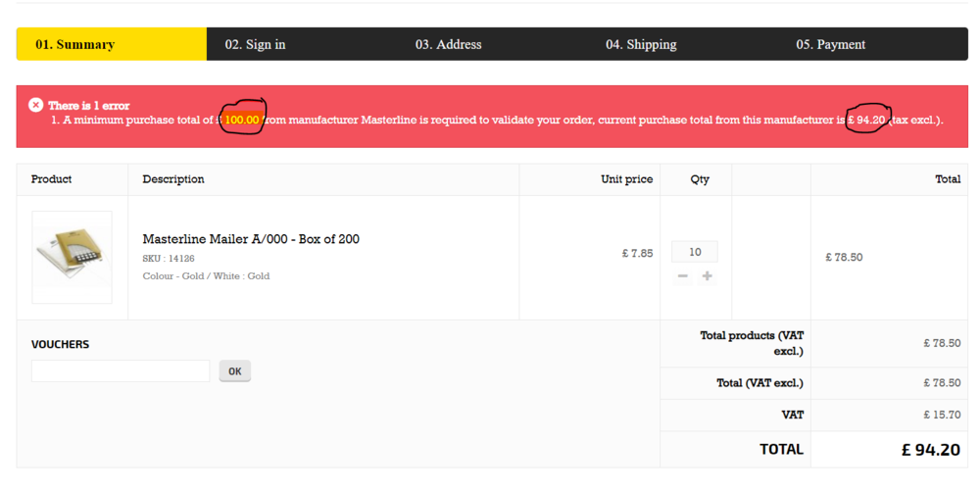Select the 04. Shipping step
Viewport: 980px width, 492px height.
point(641,44)
